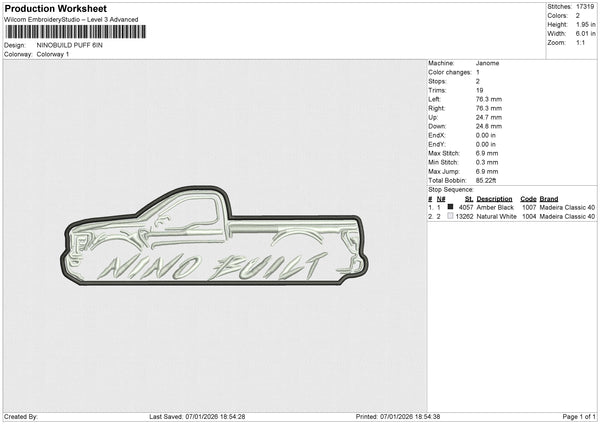The width and height of the screenshot is (600, 424).
Task: Click the 'Amber Black' description cell
Action: 495,207
